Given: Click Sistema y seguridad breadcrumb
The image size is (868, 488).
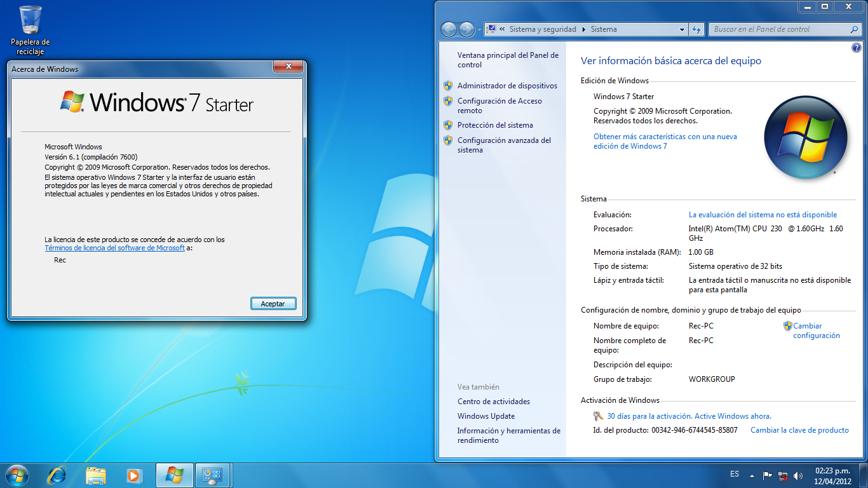Looking at the screenshot, I should click(x=543, y=29).
